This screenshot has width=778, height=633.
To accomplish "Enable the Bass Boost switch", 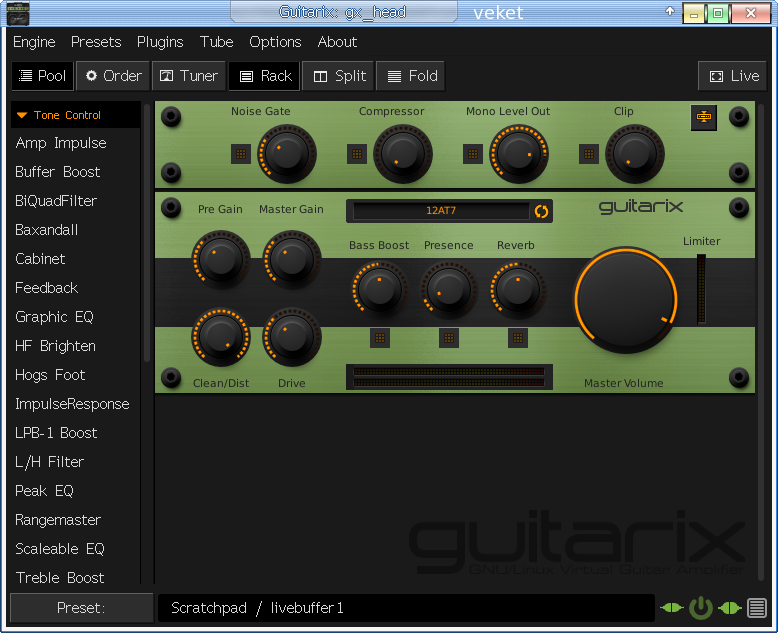I will [x=380, y=338].
